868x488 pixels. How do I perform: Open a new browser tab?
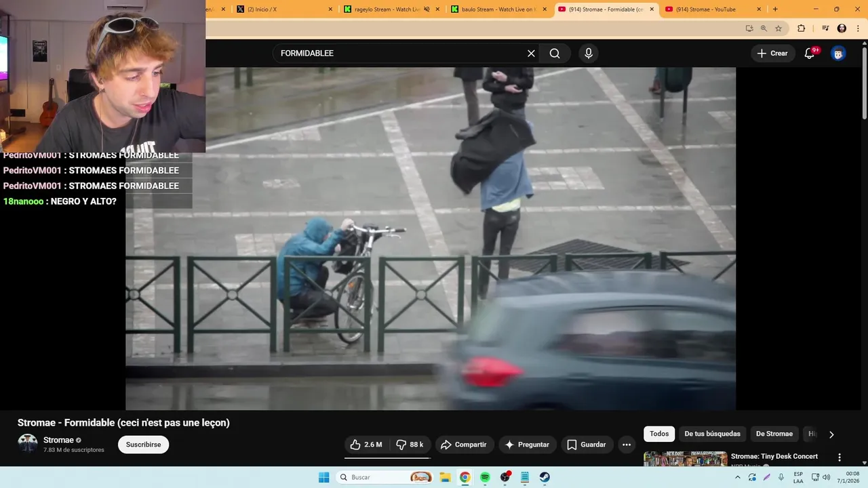(x=775, y=9)
